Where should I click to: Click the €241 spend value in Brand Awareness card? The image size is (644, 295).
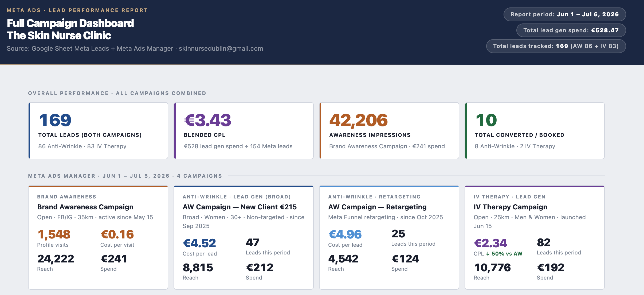(114, 259)
